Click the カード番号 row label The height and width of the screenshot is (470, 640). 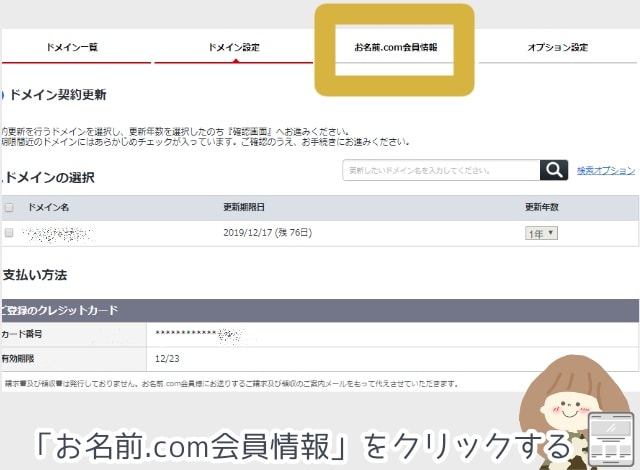(22, 334)
